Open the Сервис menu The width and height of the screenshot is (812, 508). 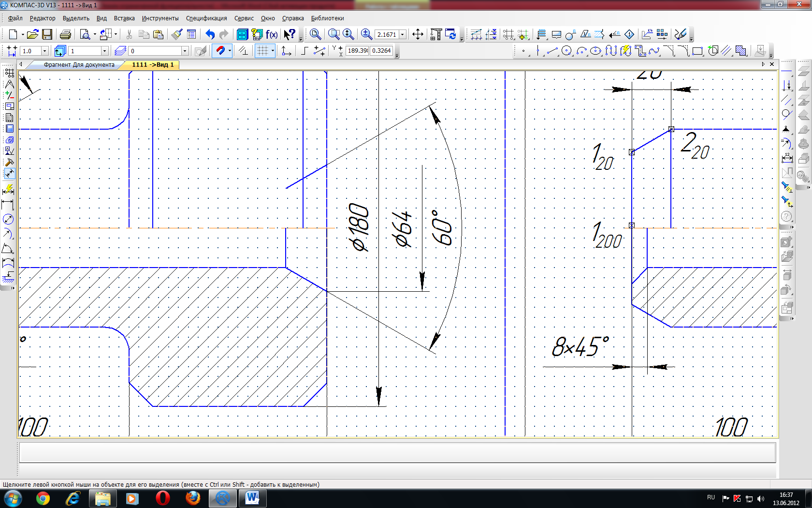pyautogui.click(x=244, y=18)
